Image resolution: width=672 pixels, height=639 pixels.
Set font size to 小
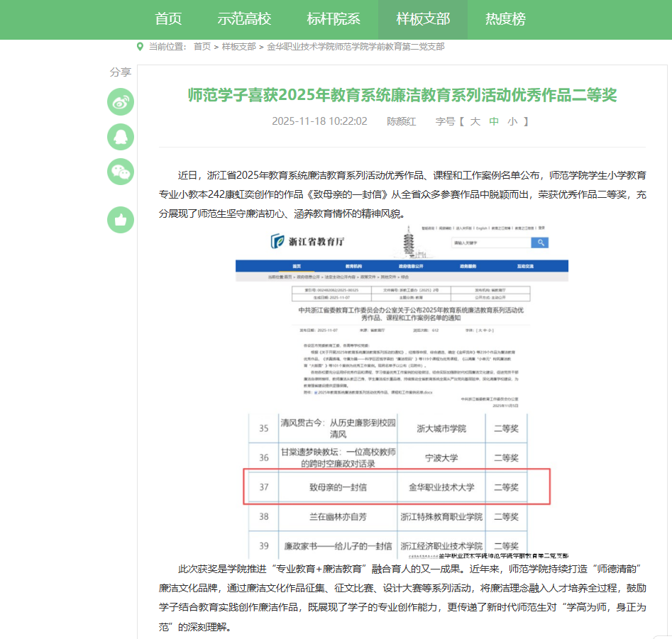coord(512,121)
